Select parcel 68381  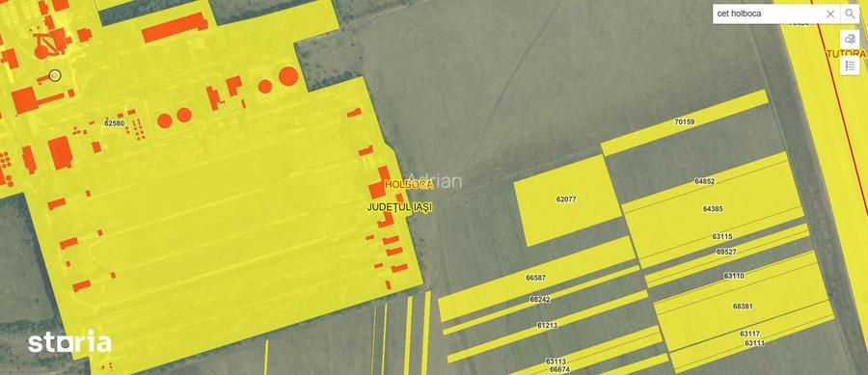(x=743, y=306)
